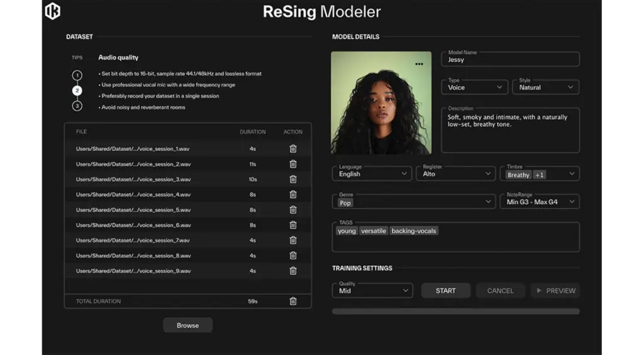The image size is (644, 355).
Task: Remove voice_session_5.wav via trash icon
Action: click(293, 210)
